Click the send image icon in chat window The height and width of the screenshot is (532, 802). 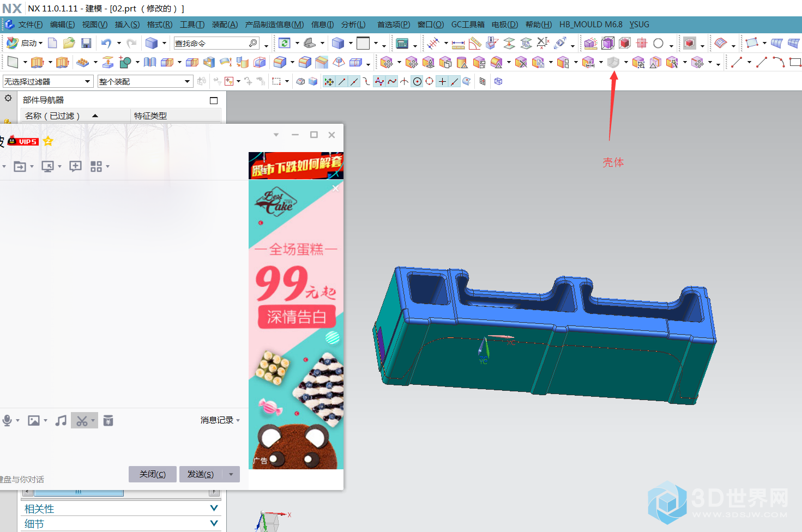coord(34,420)
